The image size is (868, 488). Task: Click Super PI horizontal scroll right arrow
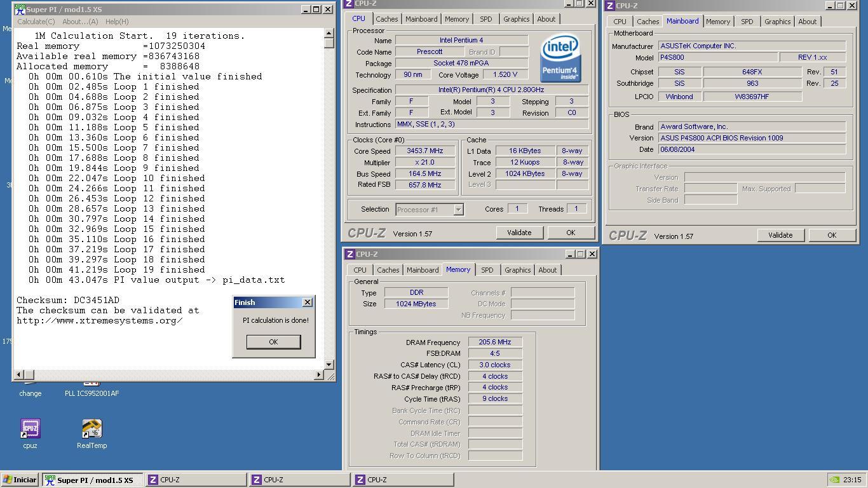[x=319, y=375]
